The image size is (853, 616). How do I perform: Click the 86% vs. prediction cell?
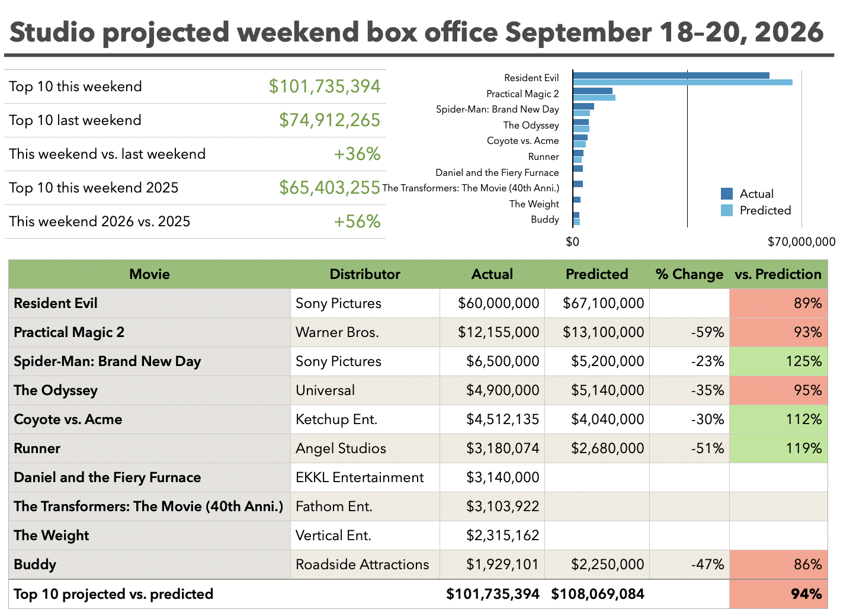(x=778, y=564)
